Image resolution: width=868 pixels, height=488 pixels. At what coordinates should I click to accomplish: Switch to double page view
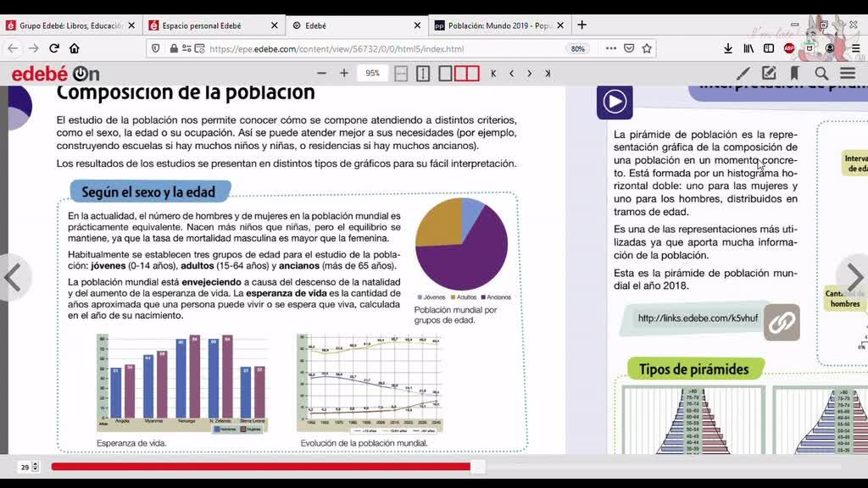[x=467, y=74]
